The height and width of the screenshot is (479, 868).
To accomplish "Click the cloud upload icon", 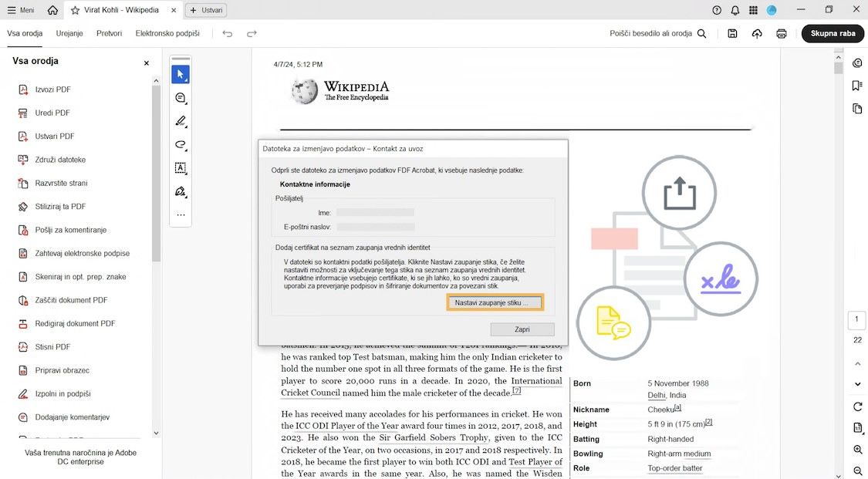I will point(757,33).
